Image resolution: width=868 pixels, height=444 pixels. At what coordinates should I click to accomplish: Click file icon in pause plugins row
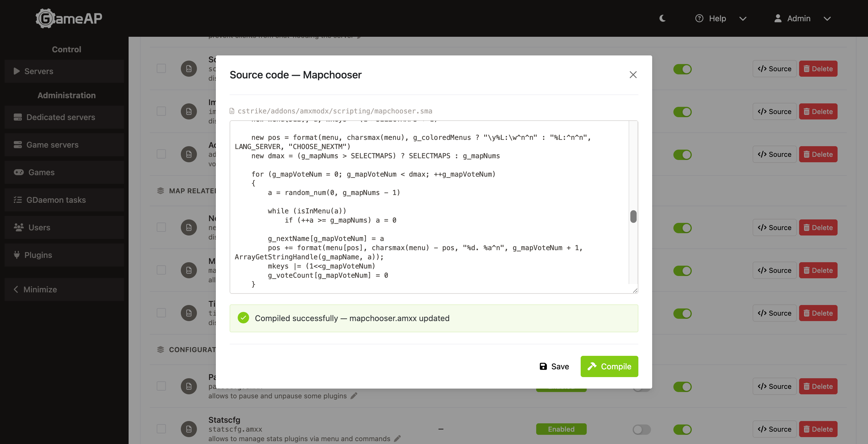point(189,386)
